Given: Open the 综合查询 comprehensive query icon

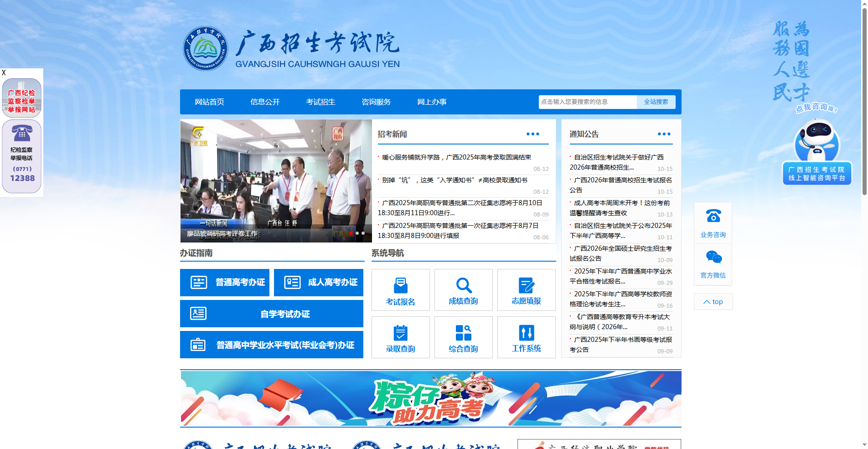Looking at the screenshot, I should [463, 337].
